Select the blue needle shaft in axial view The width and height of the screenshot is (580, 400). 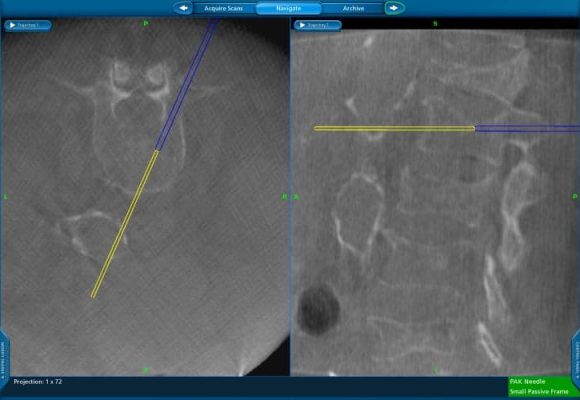187,84
